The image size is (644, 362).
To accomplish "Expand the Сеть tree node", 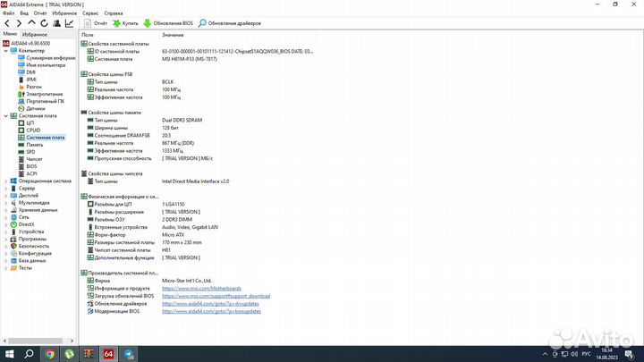I will pyautogui.click(x=5, y=217).
